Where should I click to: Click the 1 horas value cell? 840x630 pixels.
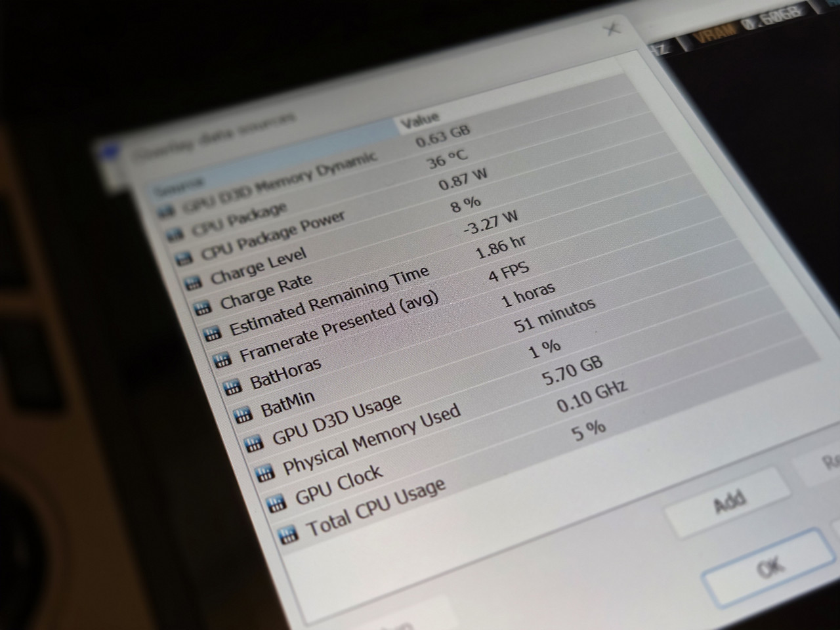pos(528,296)
